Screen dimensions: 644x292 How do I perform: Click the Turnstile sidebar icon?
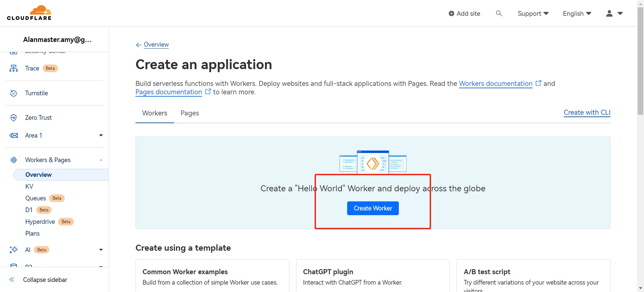pos(13,93)
